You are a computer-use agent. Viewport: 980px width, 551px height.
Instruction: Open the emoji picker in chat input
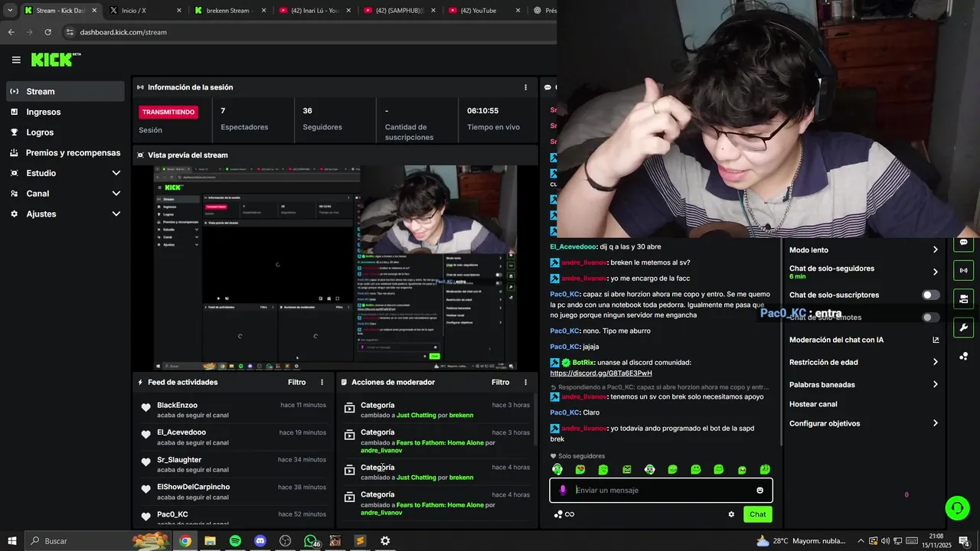[x=759, y=491]
